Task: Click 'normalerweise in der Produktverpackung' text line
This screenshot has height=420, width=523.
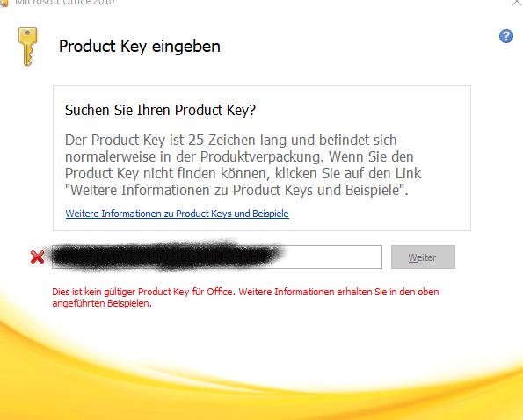Action: [x=239, y=157]
